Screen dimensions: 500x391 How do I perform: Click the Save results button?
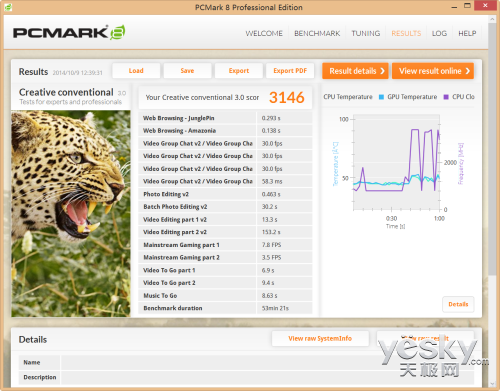tap(187, 71)
